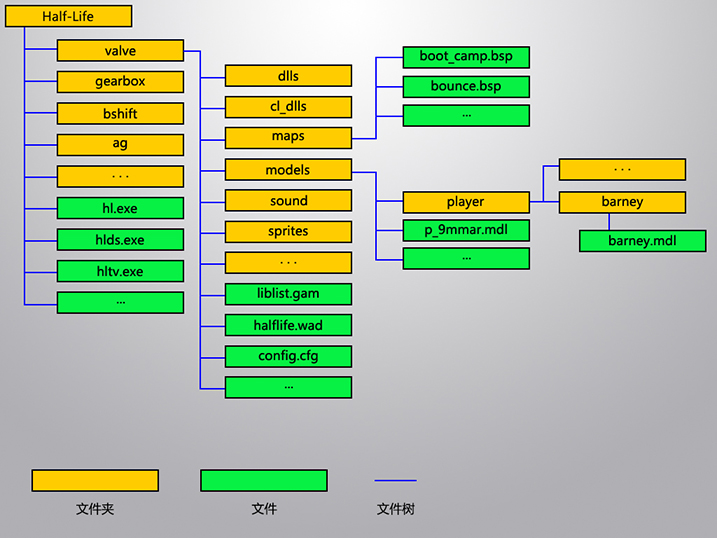Click the blue legend line for 文件树
The width and height of the screenshot is (717, 538).
[396, 480]
